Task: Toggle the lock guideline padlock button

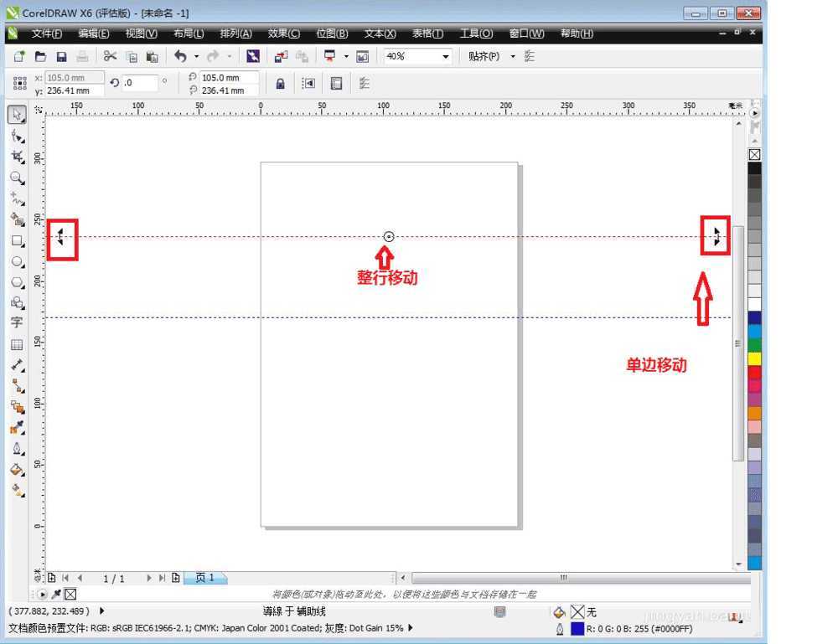Action: (281, 83)
